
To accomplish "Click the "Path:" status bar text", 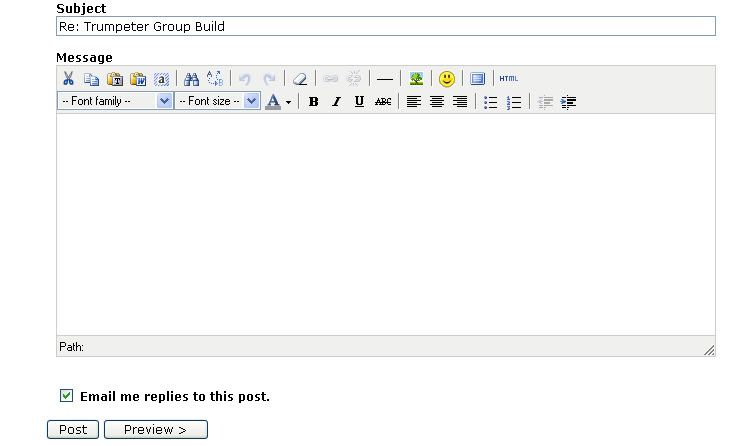I will click(x=72, y=347).
